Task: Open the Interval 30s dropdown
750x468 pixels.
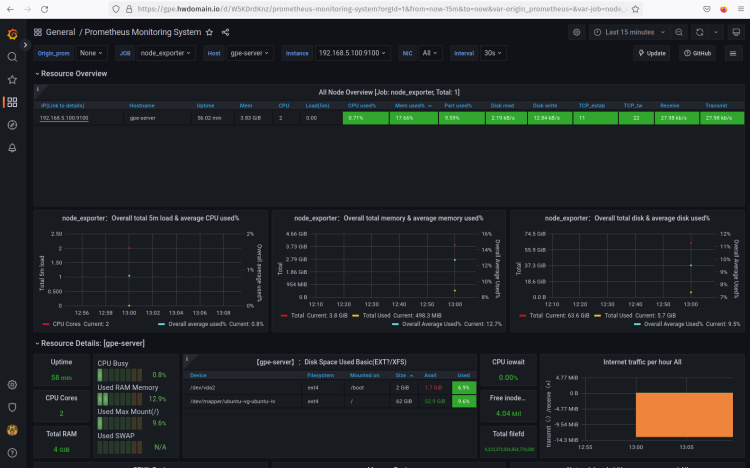Action: [x=493, y=53]
